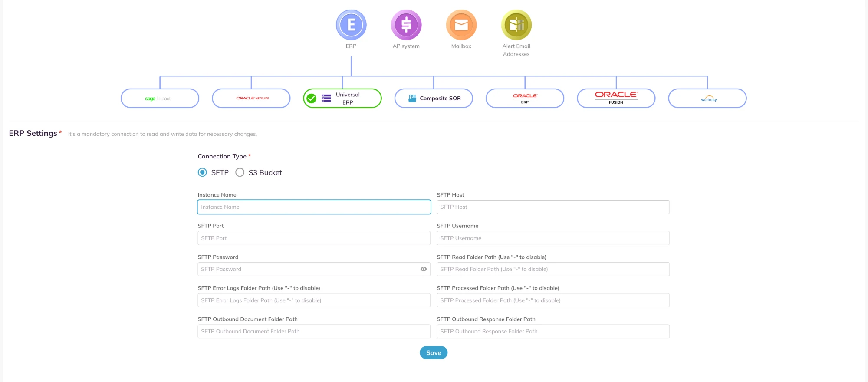Focus the SFTP Username field

[x=553, y=238]
